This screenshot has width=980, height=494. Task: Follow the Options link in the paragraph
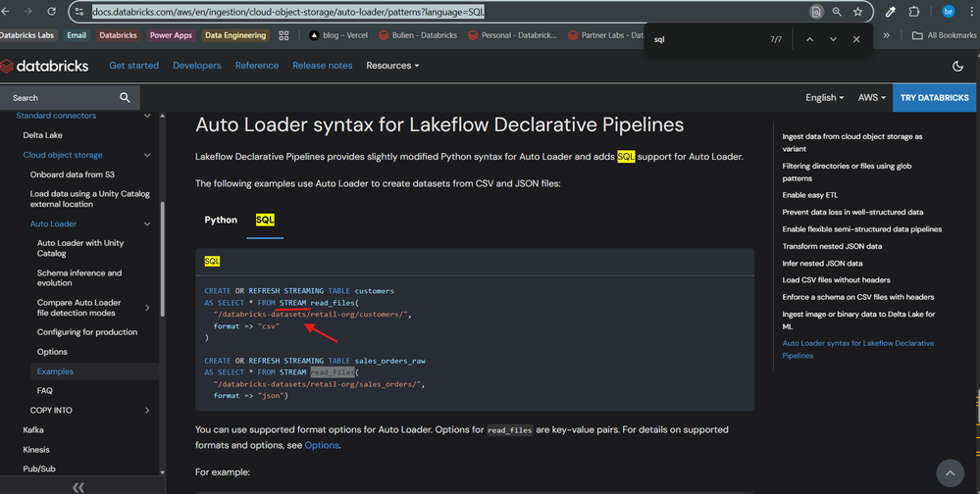[321, 445]
